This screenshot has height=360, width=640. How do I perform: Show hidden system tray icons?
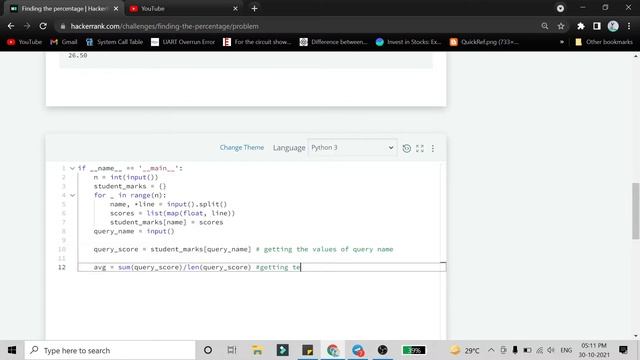coord(491,350)
